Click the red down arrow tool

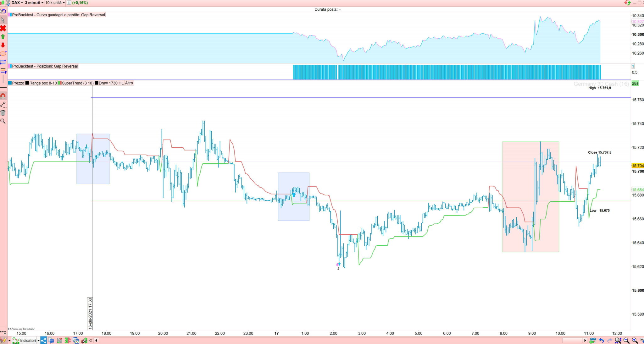3,45
